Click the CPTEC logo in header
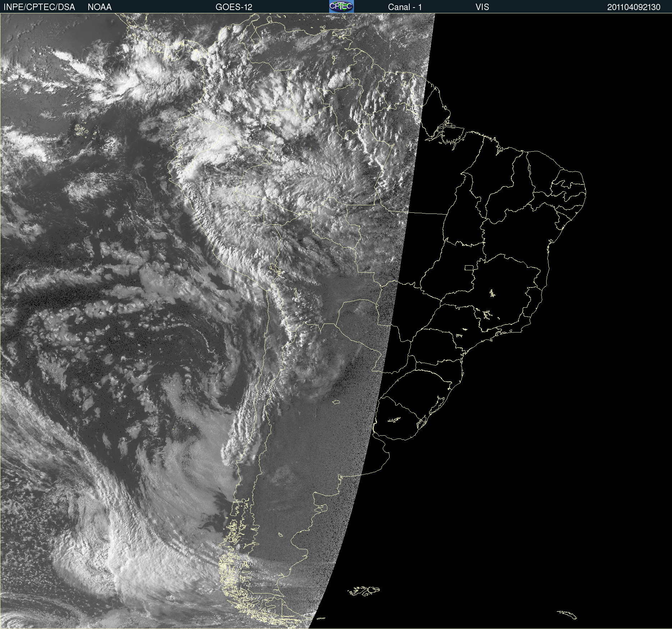This screenshot has width=672, height=629. (341, 6)
